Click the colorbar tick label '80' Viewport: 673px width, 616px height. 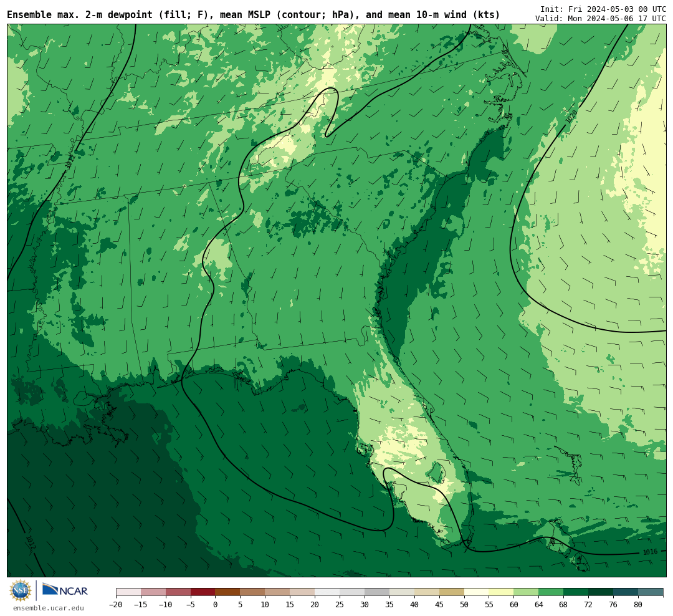639,605
